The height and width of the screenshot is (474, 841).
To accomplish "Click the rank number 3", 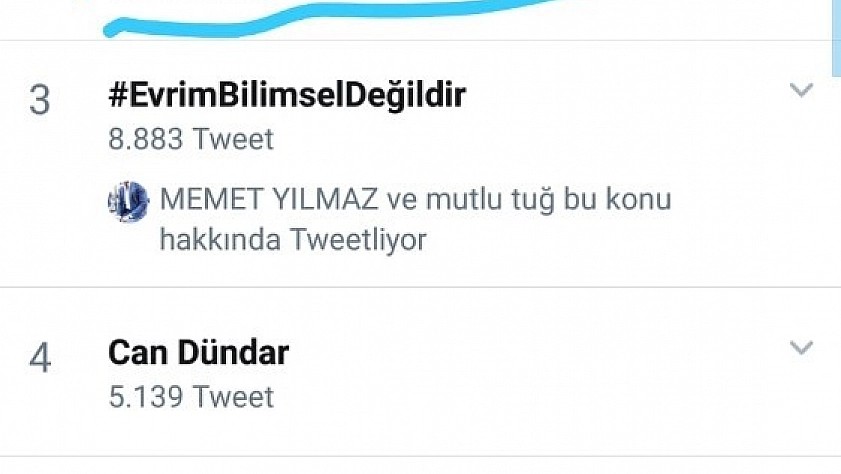I will coord(40,100).
